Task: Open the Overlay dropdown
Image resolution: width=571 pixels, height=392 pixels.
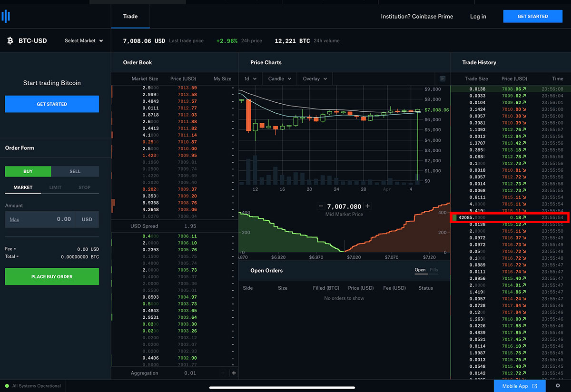Action: pyautogui.click(x=315, y=78)
